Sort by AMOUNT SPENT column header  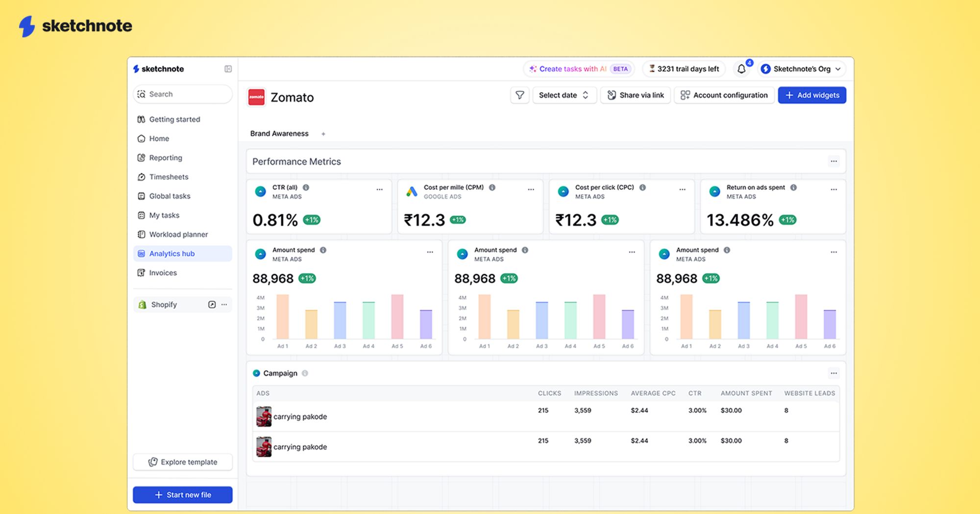(746, 393)
